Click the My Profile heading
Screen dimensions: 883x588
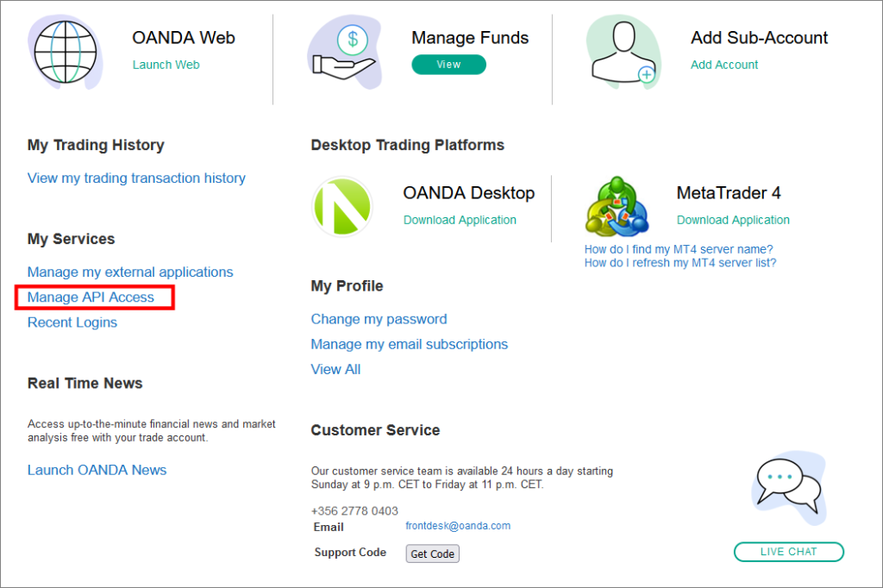pyautogui.click(x=347, y=286)
